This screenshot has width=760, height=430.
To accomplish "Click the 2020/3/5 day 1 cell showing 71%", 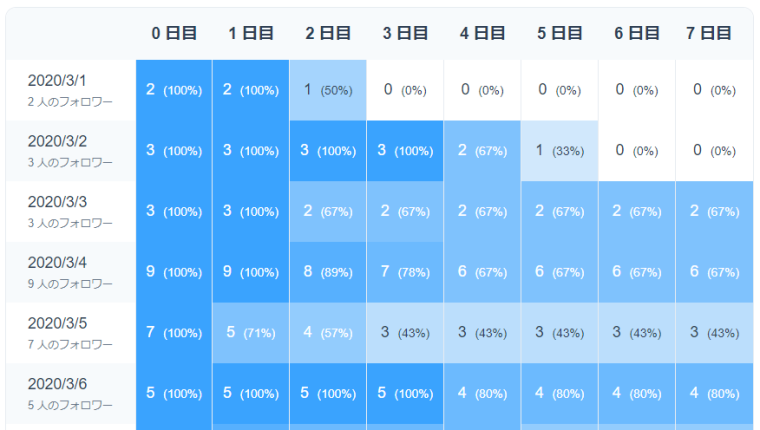I will pos(251,332).
